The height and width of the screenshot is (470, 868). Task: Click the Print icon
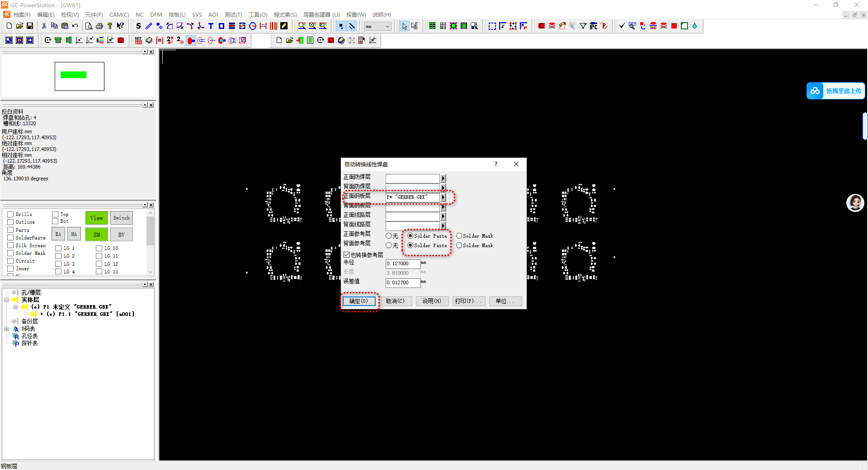pyautogui.click(x=99, y=26)
